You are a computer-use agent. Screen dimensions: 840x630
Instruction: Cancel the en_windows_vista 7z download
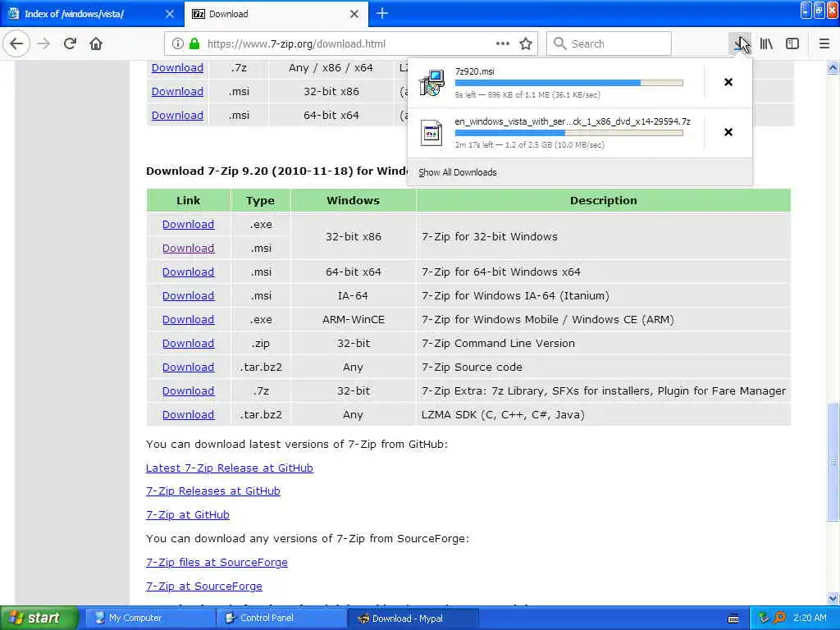[728, 132]
